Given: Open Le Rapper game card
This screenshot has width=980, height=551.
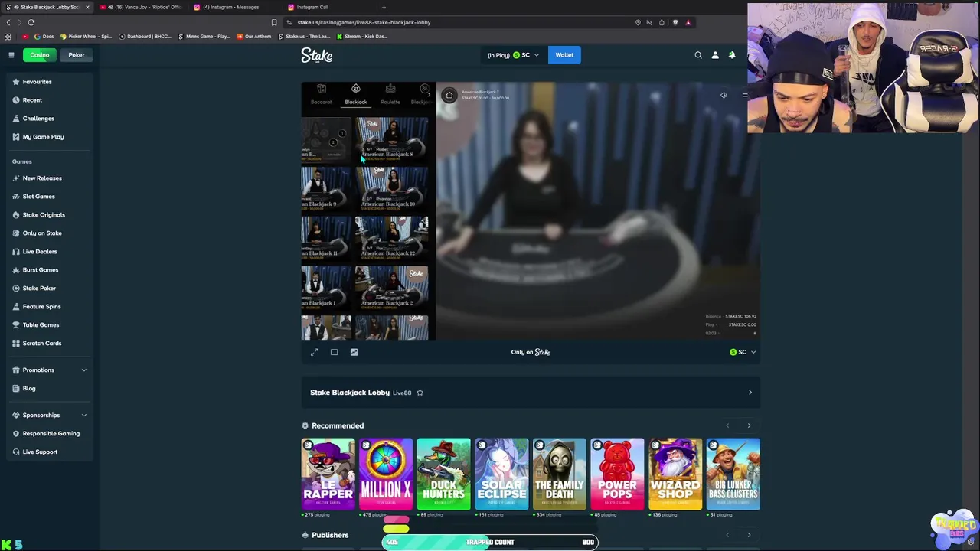Looking at the screenshot, I should coord(328,474).
